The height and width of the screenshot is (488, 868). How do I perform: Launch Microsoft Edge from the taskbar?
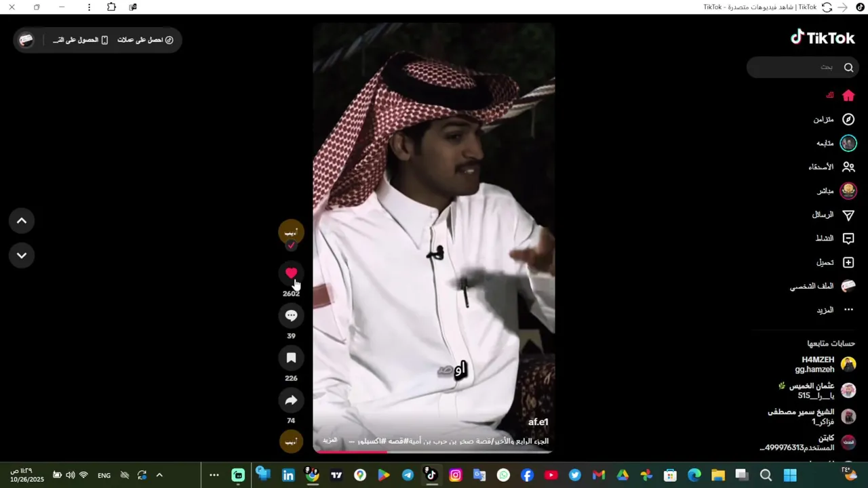point(694,475)
